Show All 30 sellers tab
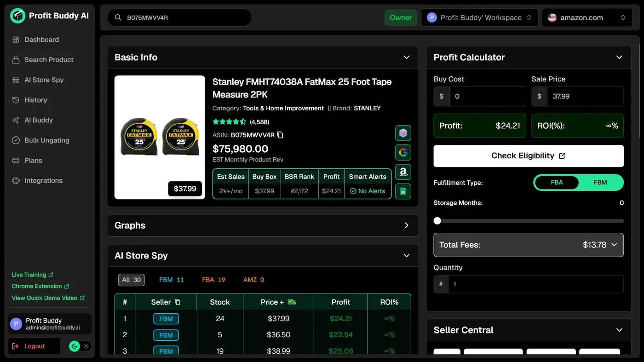This screenshot has height=362, width=644. pyautogui.click(x=131, y=280)
